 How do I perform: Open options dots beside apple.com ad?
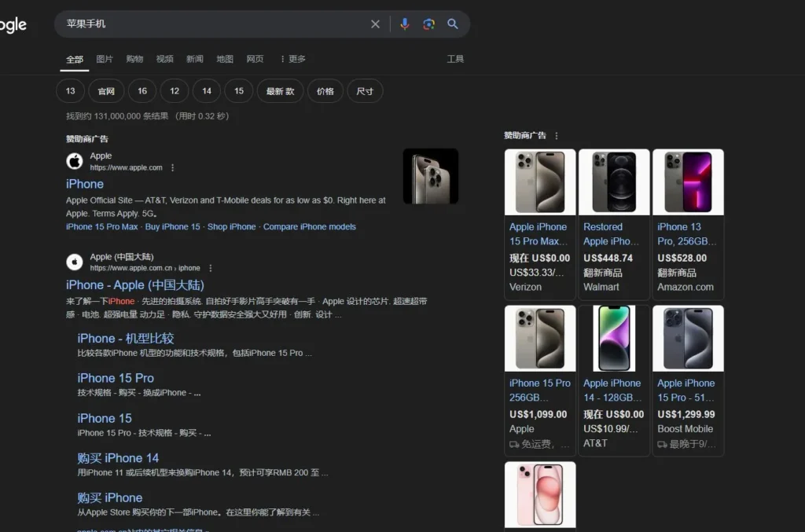172,167
